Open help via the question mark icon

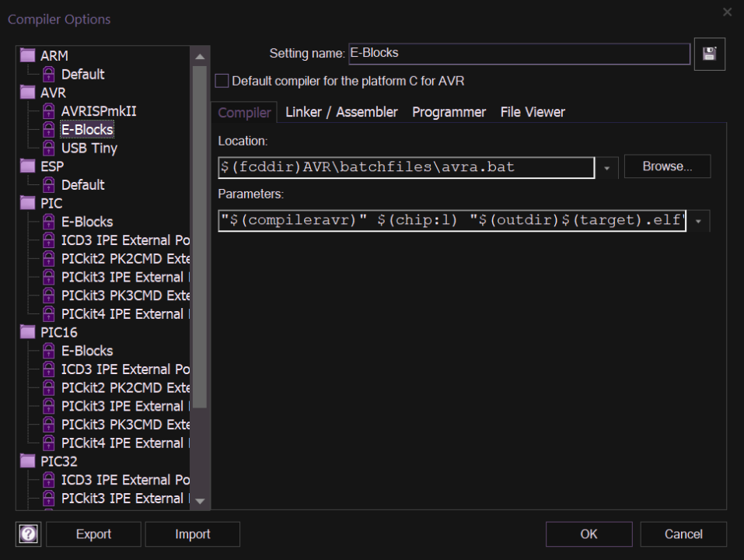(x=28, y=534)
